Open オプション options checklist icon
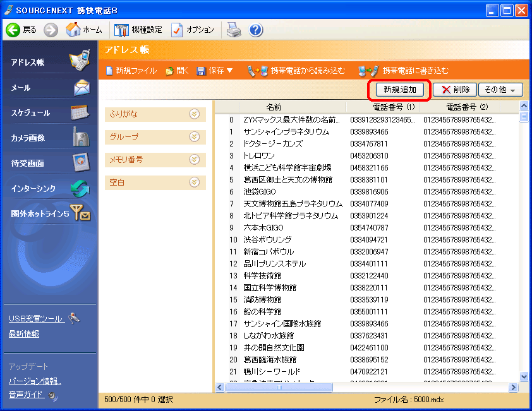The image size is (532, 411). pos(177,30)
